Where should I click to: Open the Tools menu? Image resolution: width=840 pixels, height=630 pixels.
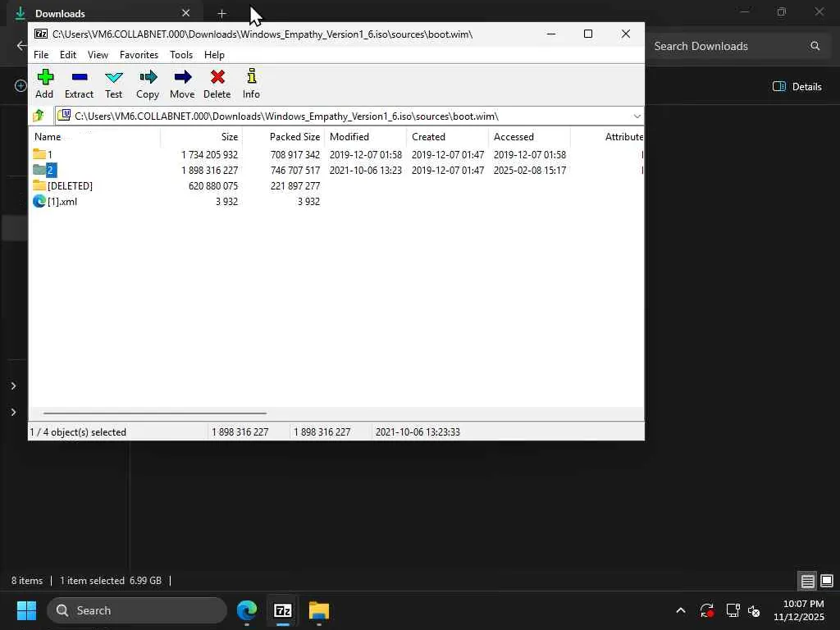click(x=181, y=55)
